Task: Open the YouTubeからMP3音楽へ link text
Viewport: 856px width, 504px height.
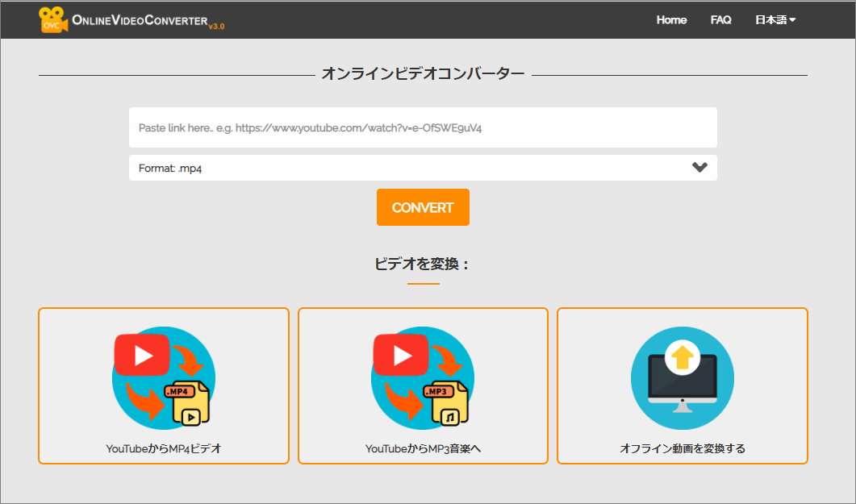Action: point(423,448)
